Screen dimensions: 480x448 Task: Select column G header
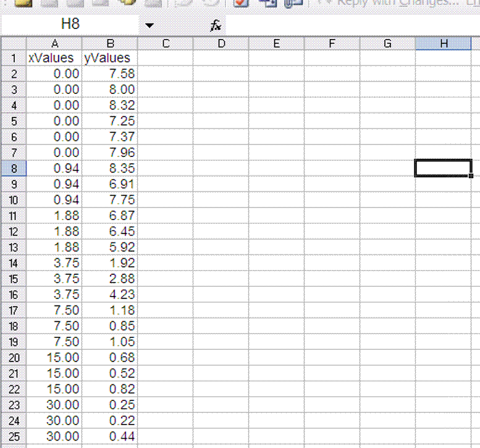(387, 43)
